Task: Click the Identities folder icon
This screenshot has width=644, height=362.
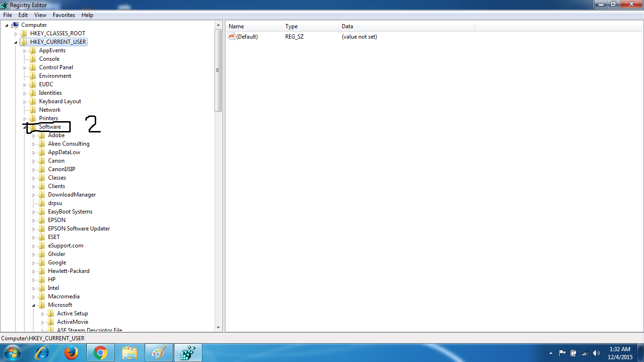Action: [x=33, y=93]
